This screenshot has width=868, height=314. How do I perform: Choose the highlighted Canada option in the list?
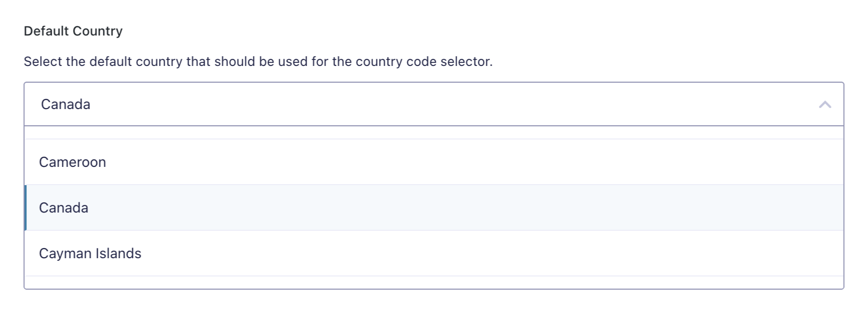click(x=64, y=208)
